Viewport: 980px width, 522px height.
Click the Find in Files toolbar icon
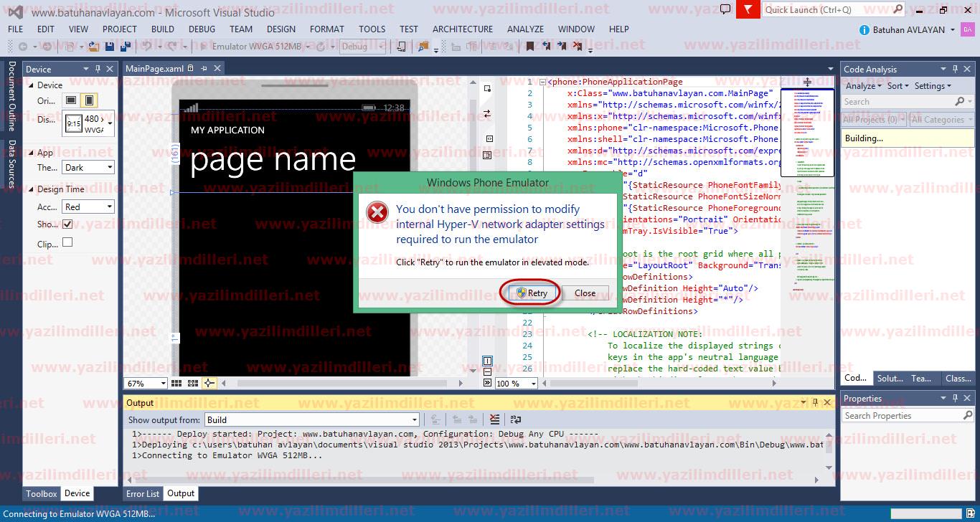423,47
